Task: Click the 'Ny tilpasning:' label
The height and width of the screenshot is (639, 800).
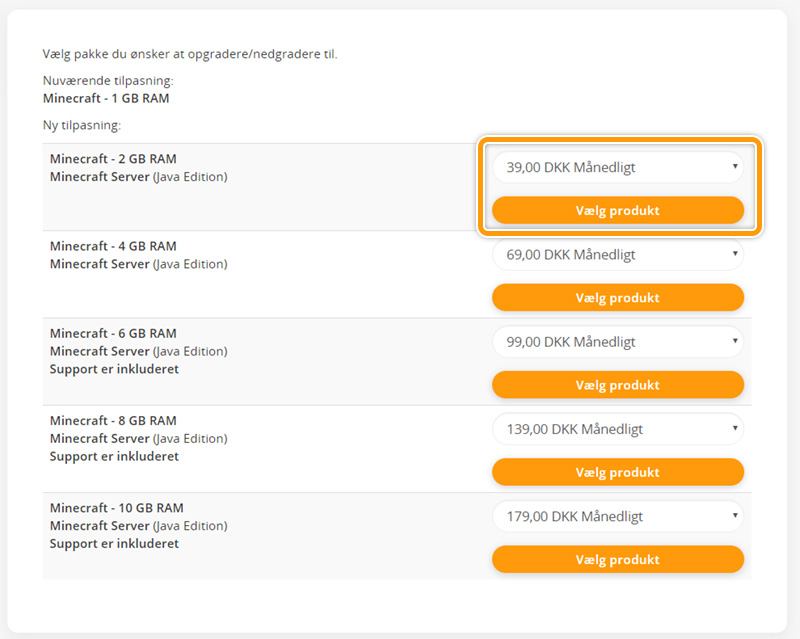Action: pyautogui.click(x=82, y=125)
